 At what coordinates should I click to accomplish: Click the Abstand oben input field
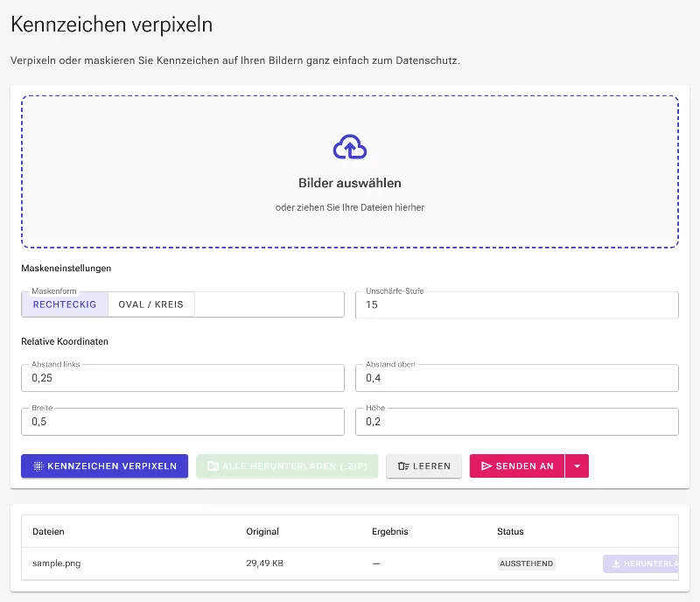point(517,378)
